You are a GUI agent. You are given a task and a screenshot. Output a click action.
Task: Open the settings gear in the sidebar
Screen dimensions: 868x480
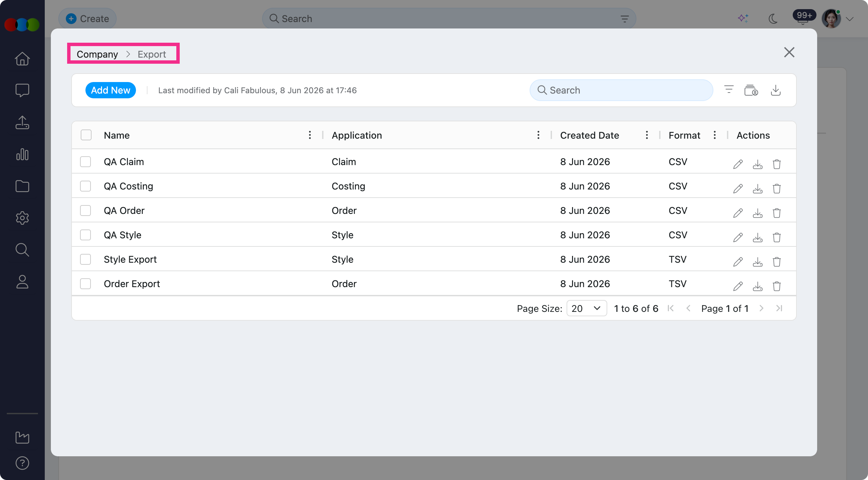pyautogui.click(x=22, y=218)
